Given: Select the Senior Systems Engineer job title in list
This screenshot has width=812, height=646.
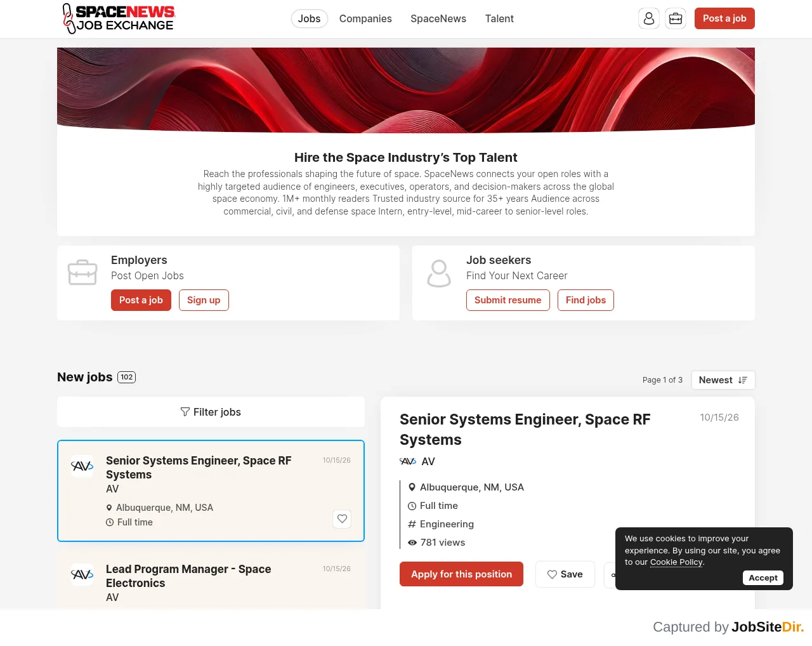Looking at the screenshot, I should 199,468.
